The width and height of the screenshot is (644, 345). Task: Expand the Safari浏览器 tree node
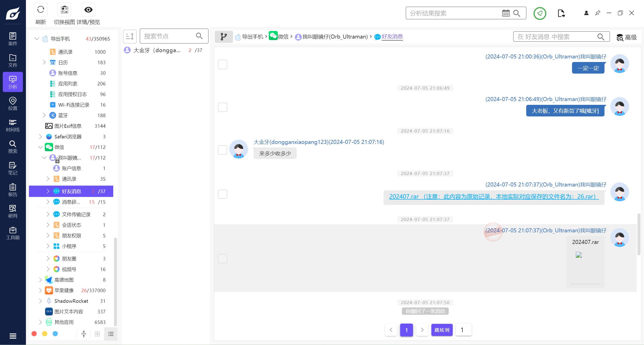(x=41, y=137)
